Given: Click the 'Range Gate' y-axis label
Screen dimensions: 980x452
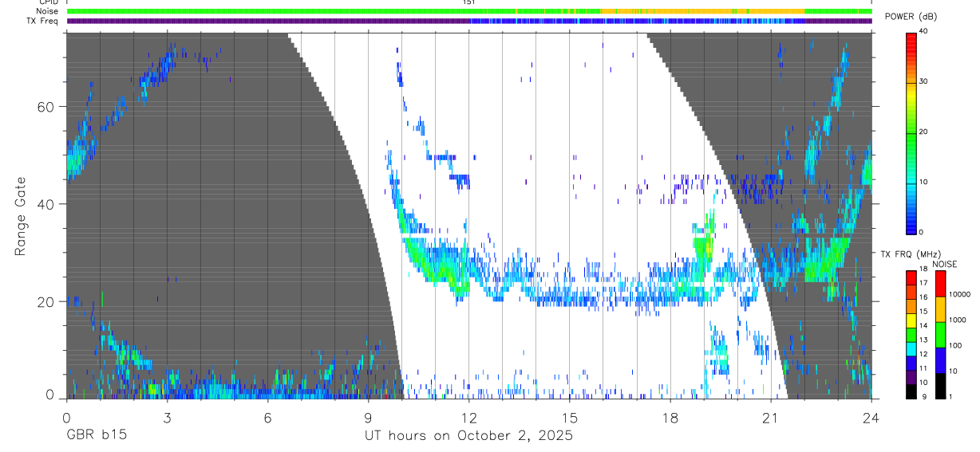Looking at the screenshot, I should click(x=20, y=217).
